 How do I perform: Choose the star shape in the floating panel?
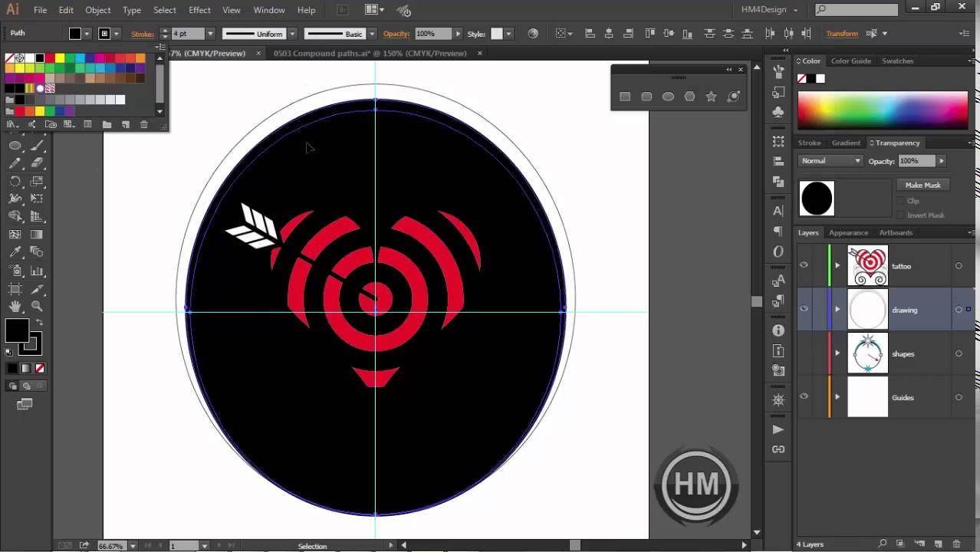[x=711, y=97]
